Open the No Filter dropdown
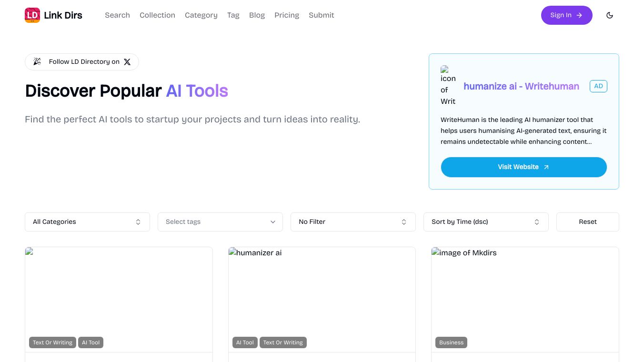This screenshot has height=362, width=644. pyautogui.click(x=353, y=222)
